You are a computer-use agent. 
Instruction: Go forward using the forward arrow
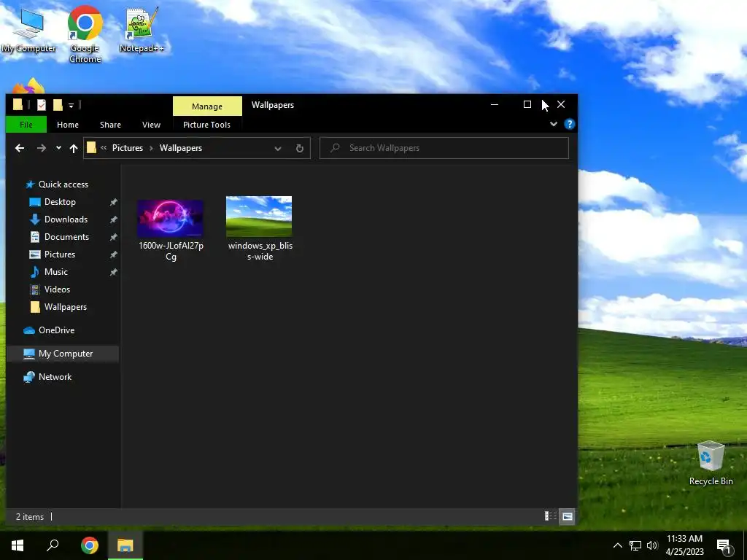(42, 148)
